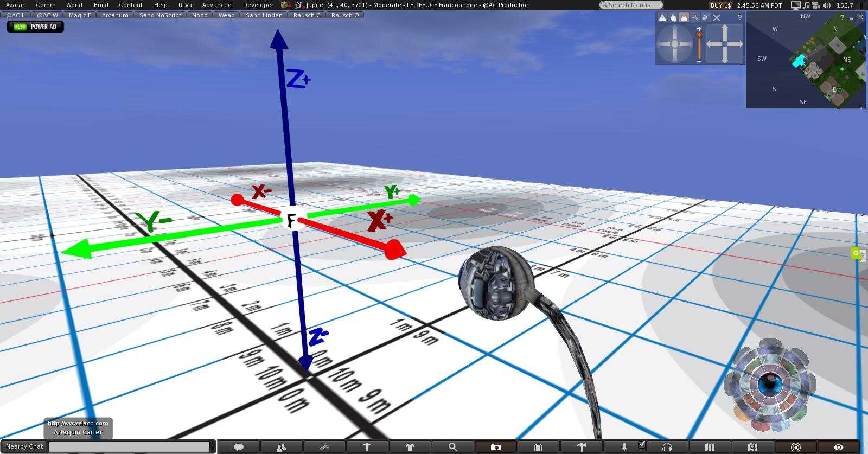Viewport: 868px width, 454px height.
Task: Open the People panel icon
Action: (281, 447)
